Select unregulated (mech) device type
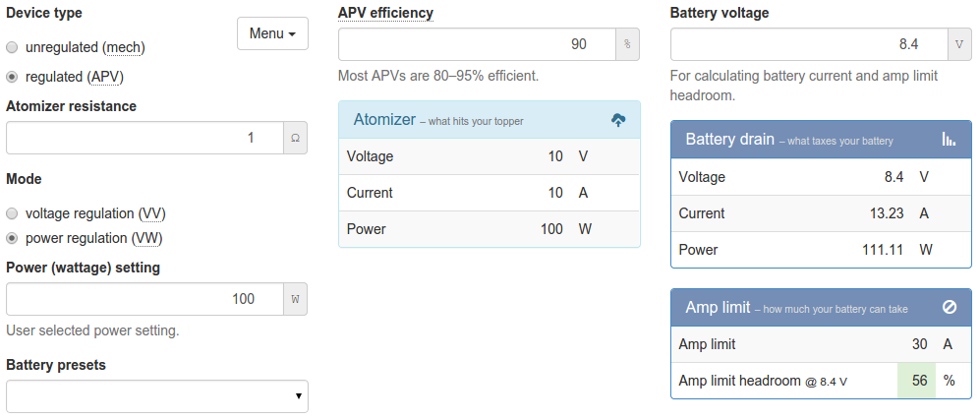The image size is (980, 419). [12, 47]
